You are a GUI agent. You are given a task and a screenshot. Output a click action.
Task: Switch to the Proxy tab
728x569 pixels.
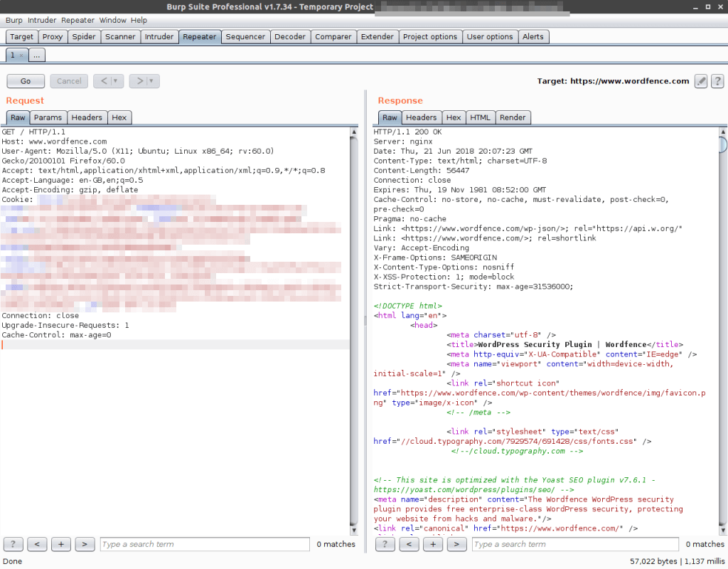click(53, 37)
